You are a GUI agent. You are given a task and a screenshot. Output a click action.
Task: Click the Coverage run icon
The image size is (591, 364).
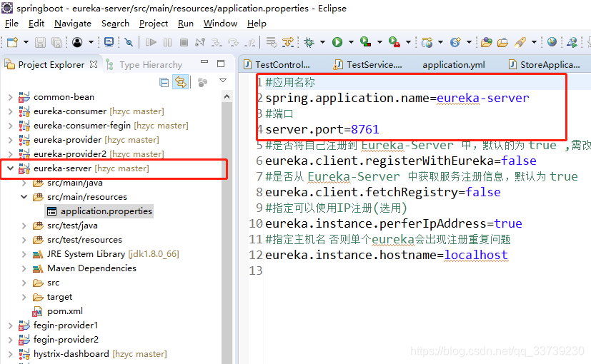click(x=366, y=42)
